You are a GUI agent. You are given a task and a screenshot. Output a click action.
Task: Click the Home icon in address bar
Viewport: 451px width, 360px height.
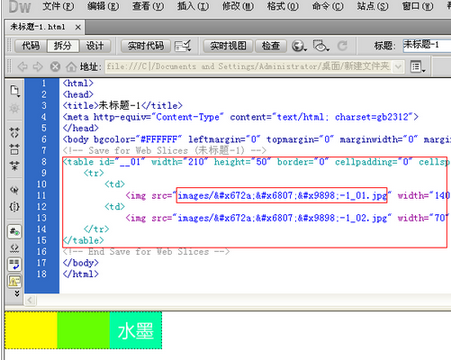coord(71,67)
